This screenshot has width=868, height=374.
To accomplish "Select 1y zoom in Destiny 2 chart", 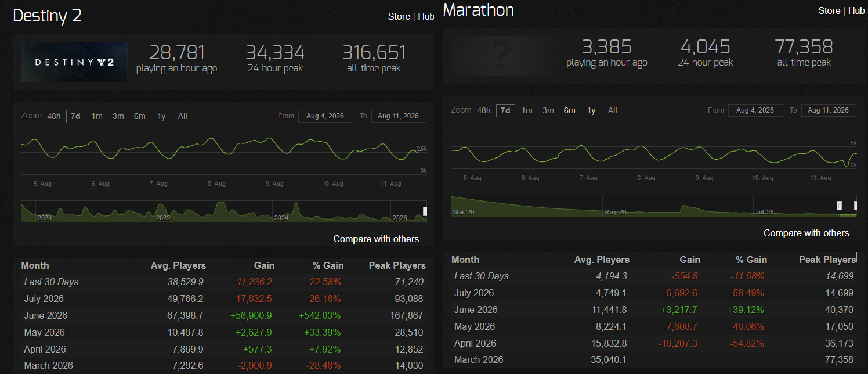I will 161,116.
